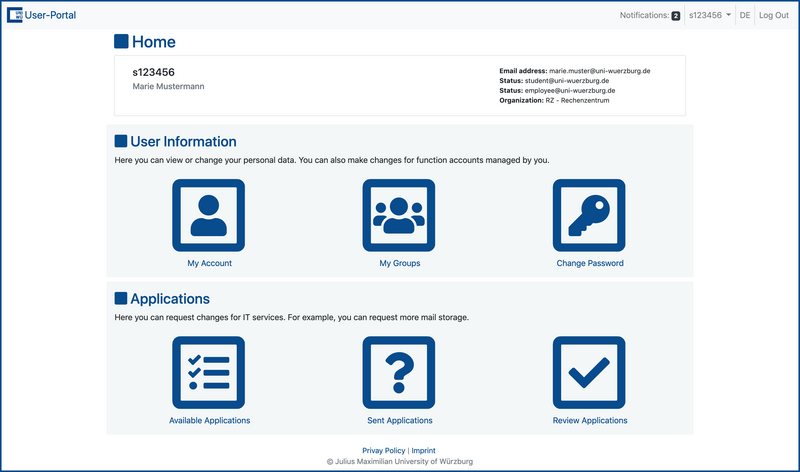Click the notifications count badge
Viewport: 800px width, 472px height.
pos(675,16)
